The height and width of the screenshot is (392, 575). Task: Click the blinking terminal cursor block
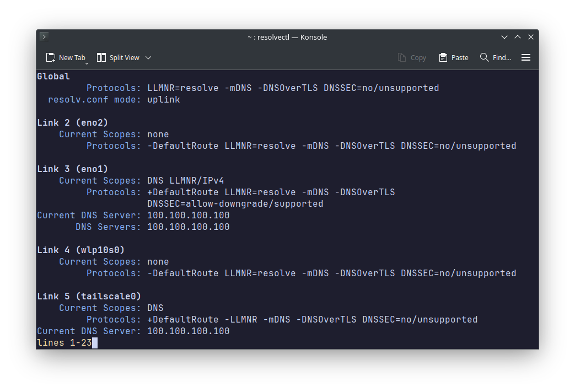(95, 342)
